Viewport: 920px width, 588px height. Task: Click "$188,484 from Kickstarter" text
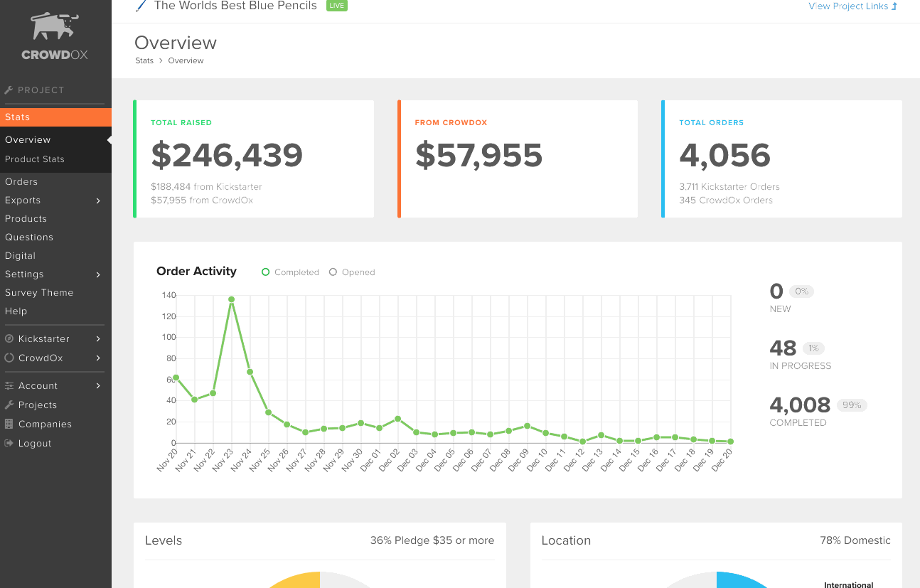(206, 187)
